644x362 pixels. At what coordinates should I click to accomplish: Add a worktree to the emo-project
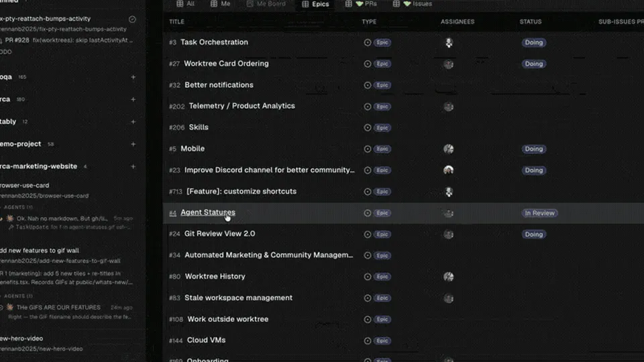pos(133,144)
